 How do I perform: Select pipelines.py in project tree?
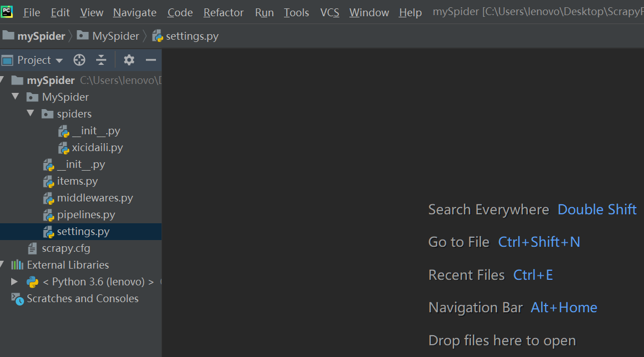pos(86,215)
